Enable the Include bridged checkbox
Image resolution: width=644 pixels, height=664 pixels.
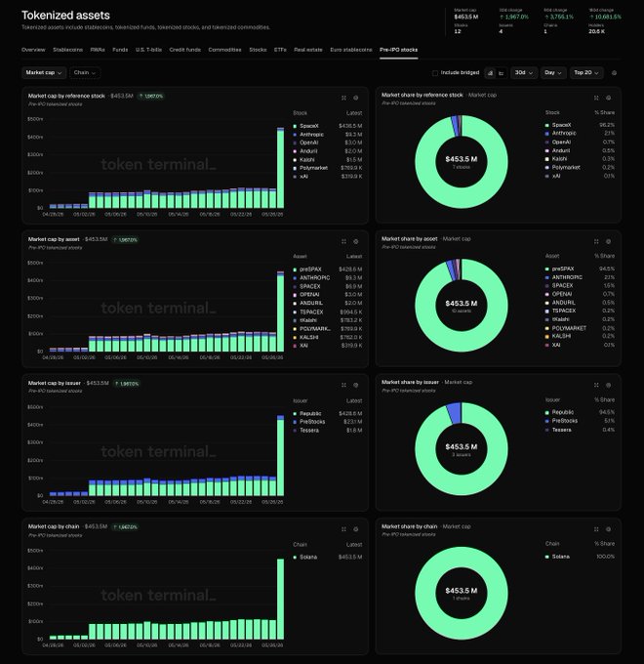(x=434, y=73)
